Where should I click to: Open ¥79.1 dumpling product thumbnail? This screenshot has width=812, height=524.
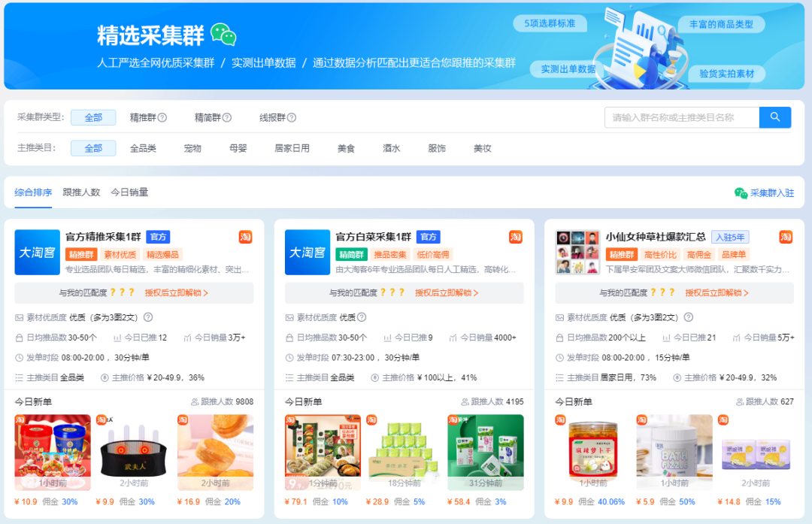point(323,452)
